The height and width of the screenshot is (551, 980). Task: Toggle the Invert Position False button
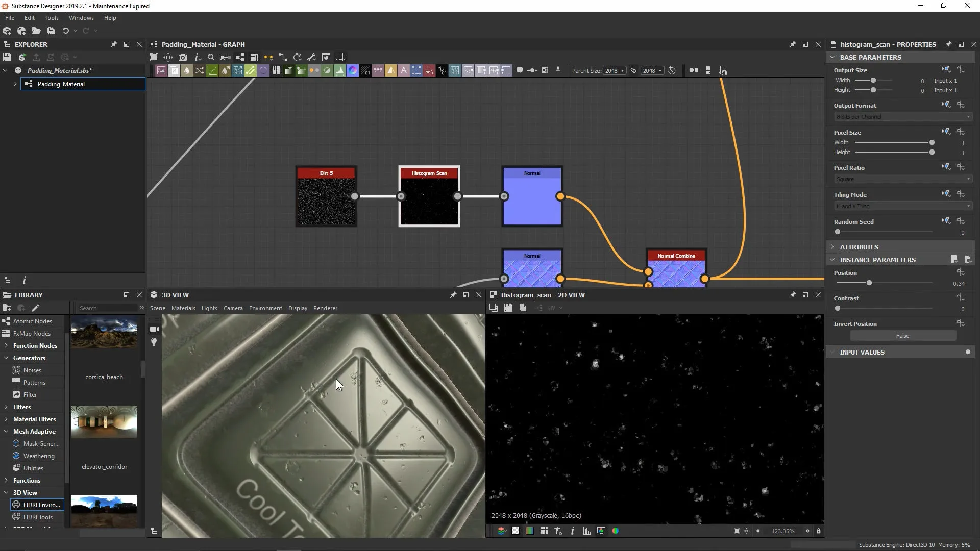pyautogui.click(x=902, y=336)
